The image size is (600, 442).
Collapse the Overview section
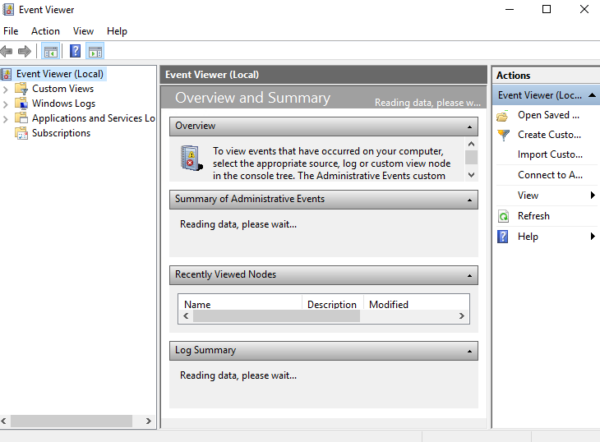469,127
